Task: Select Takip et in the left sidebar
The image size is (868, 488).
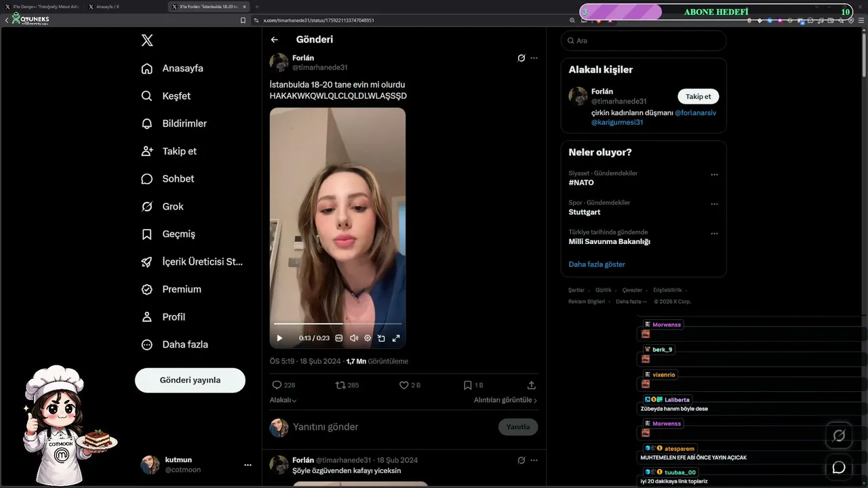Action: (x=169, y=151)
